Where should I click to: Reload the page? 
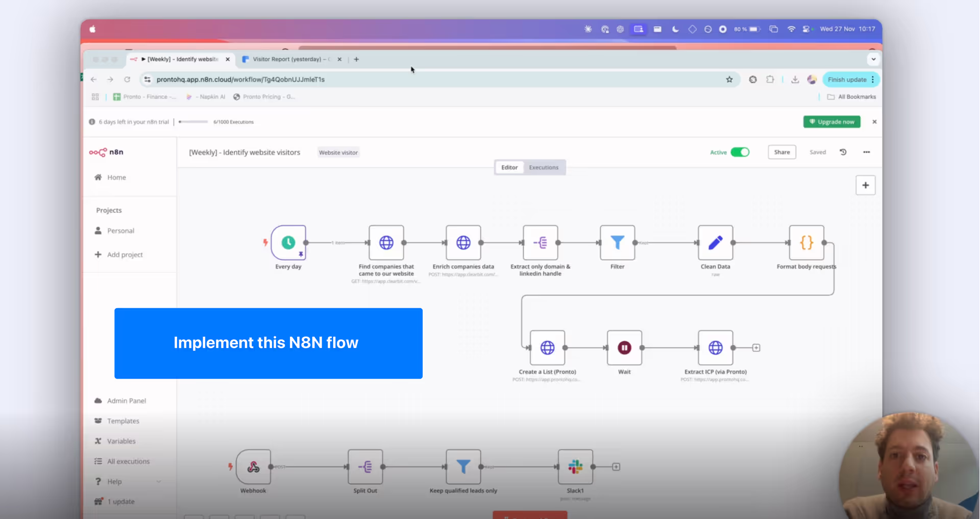click(x=127, y=80)
